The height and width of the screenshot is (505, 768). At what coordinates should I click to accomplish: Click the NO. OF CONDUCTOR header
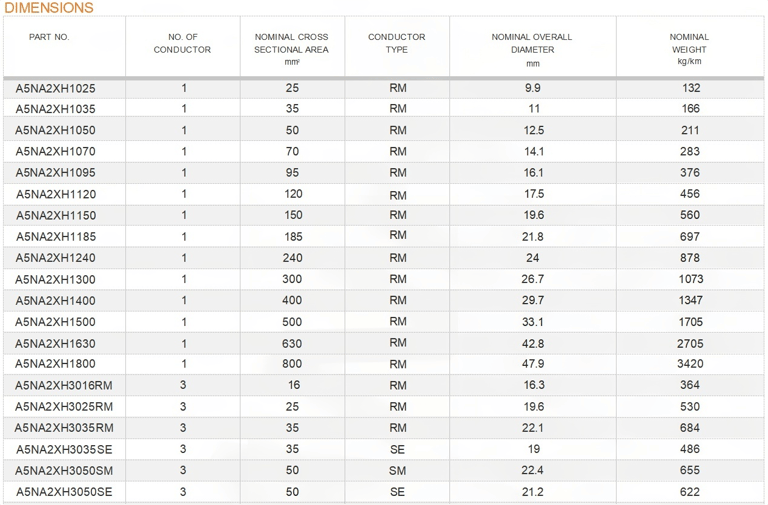pyautogui.click(x=182, y=43)
